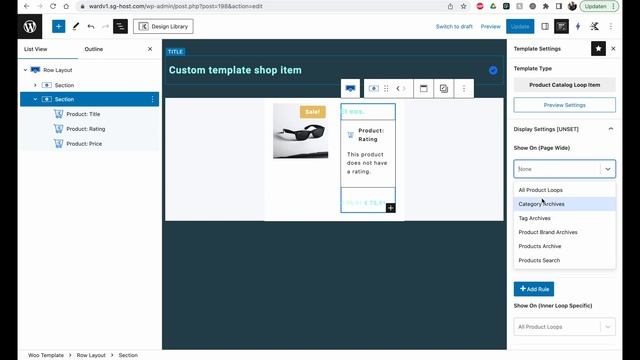Open the Kadence tools icon
The height and width of the screenshot is (360, 640).
click(594, 27)
